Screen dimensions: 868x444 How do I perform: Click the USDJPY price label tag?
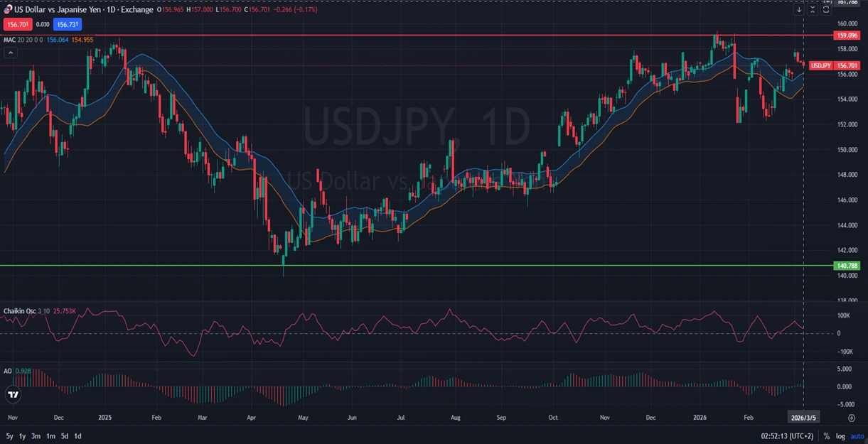pyautogui.click(x=821, y=65)
